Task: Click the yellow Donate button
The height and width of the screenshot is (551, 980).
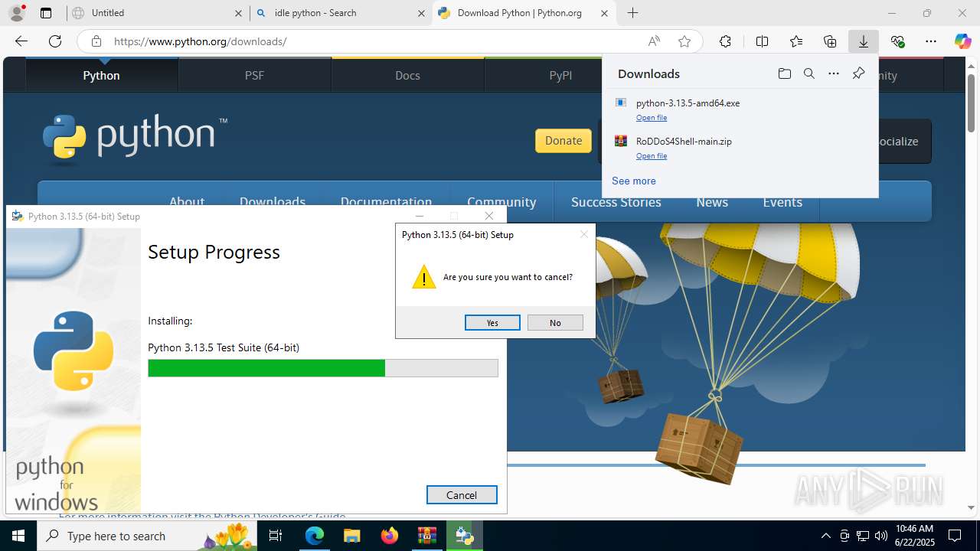Action: [x=563, y=141]
